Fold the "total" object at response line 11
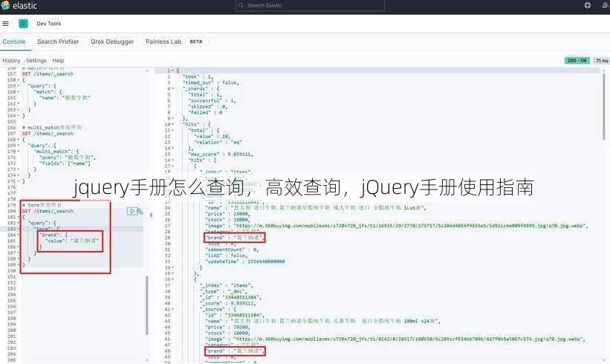This screenshot has height=364, width=610. pyautogui.click(x=172, y=130)
